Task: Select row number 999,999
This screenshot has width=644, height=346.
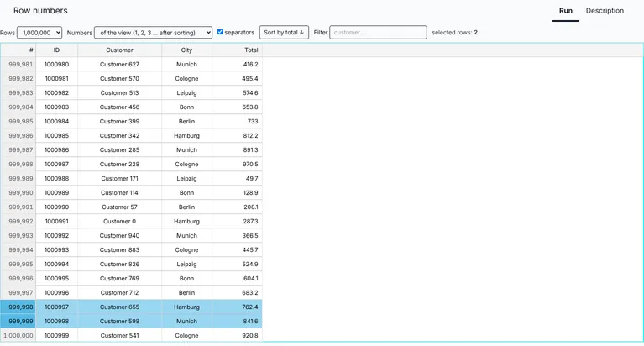Action: coord(18,322)
